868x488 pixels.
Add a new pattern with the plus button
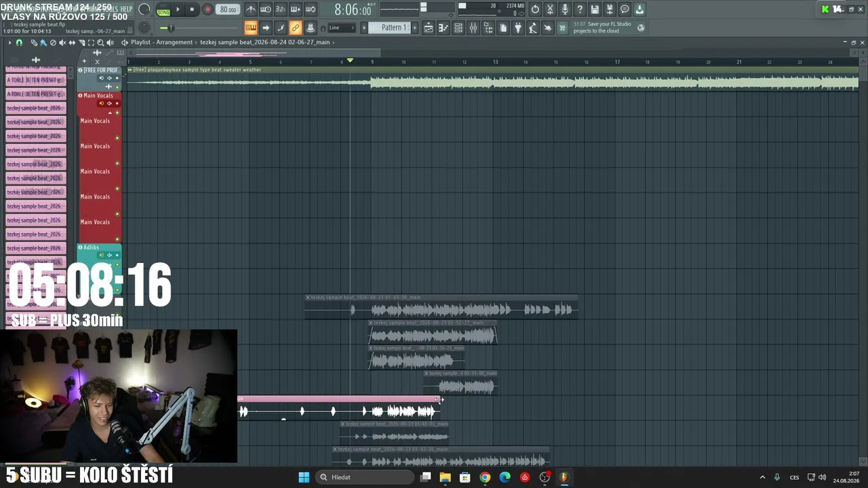coord(414,28)
